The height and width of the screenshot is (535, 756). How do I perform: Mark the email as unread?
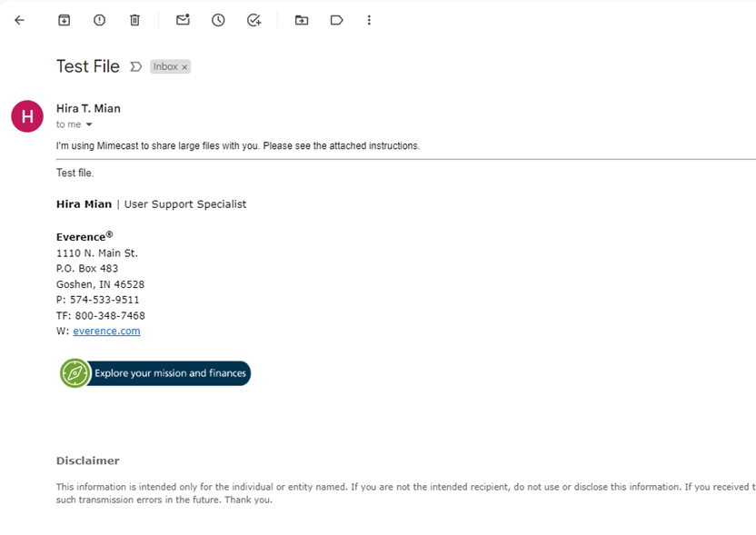point(182,19)
